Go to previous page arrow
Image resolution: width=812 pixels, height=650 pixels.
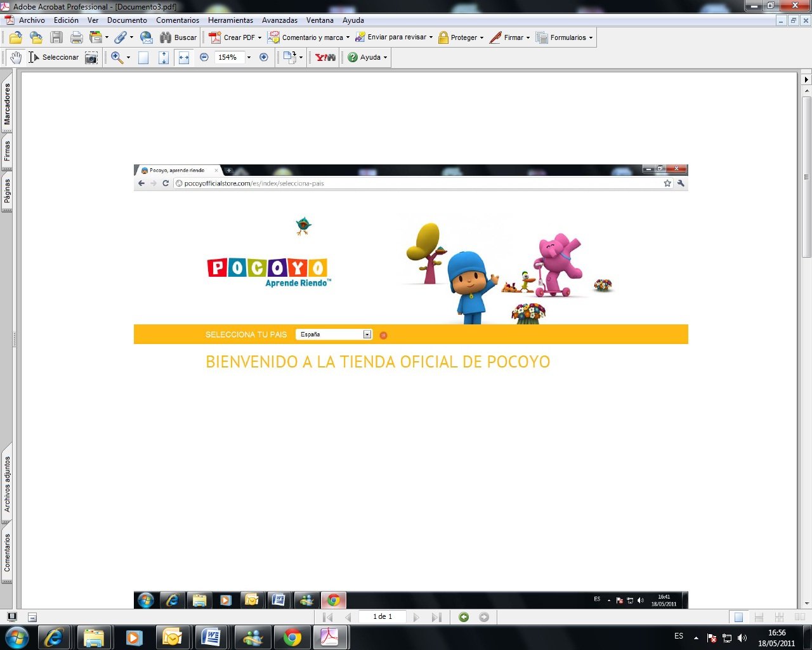(348, 617)
